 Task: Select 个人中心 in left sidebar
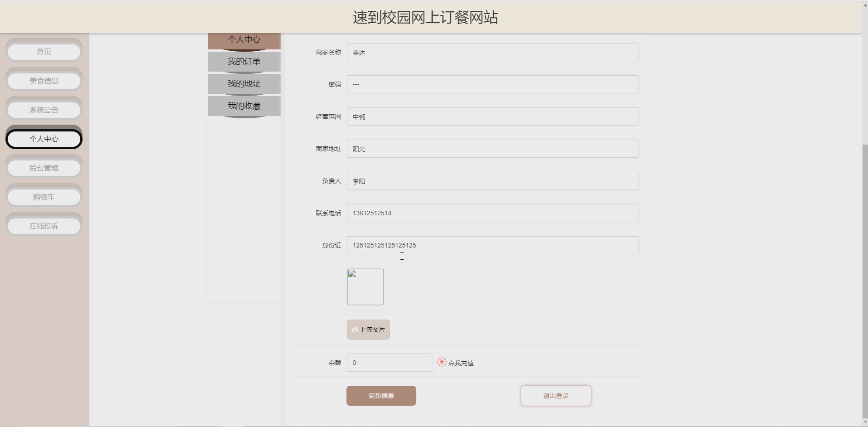coord(44,139)
